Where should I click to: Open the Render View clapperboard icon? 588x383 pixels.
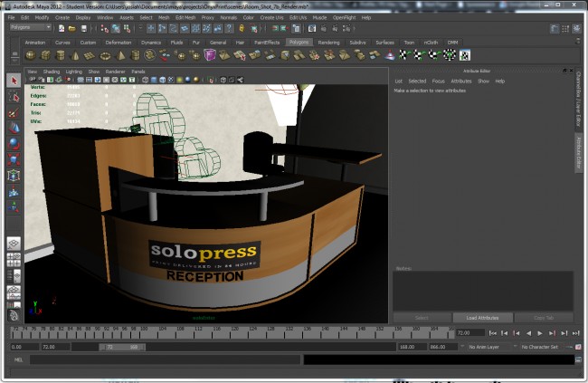pos(312,28)
